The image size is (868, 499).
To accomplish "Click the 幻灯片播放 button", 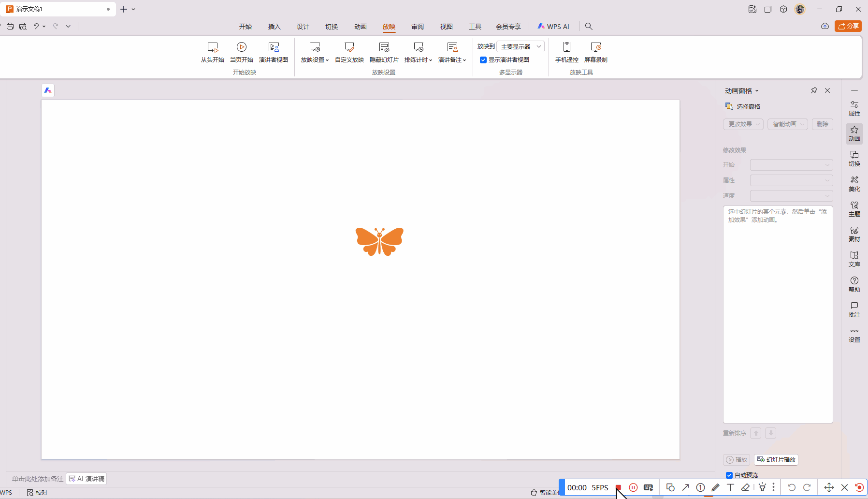I will point(776,460).
